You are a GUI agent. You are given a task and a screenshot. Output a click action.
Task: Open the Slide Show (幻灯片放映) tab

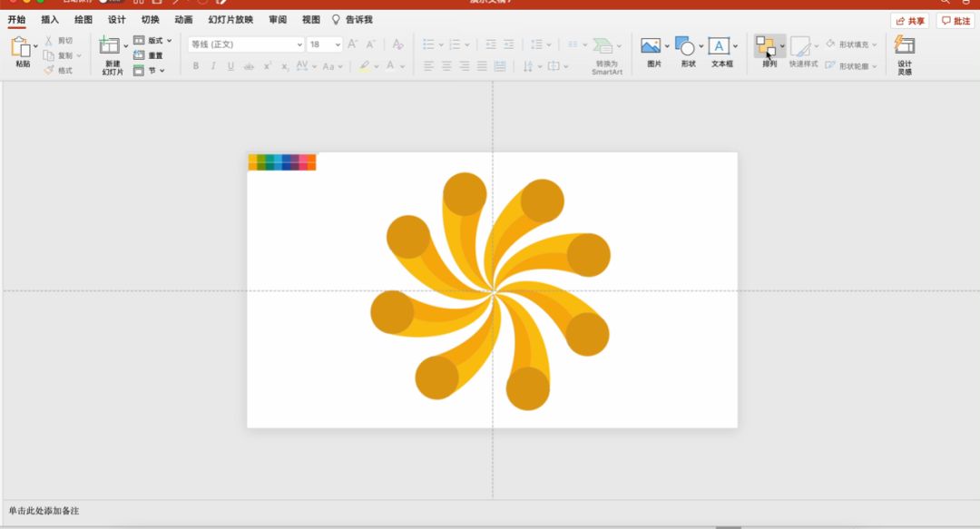click(230, 19)
